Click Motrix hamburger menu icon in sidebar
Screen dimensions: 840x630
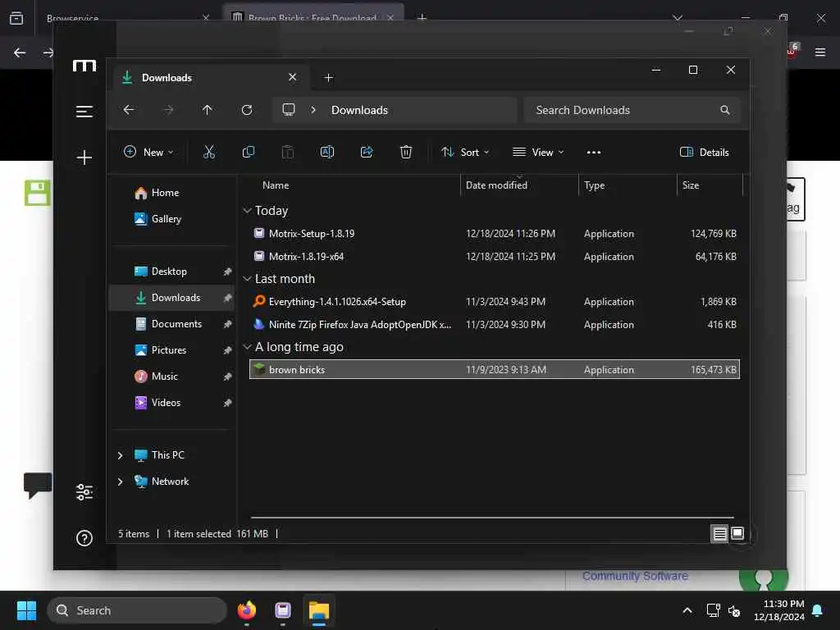coord(84,112)
